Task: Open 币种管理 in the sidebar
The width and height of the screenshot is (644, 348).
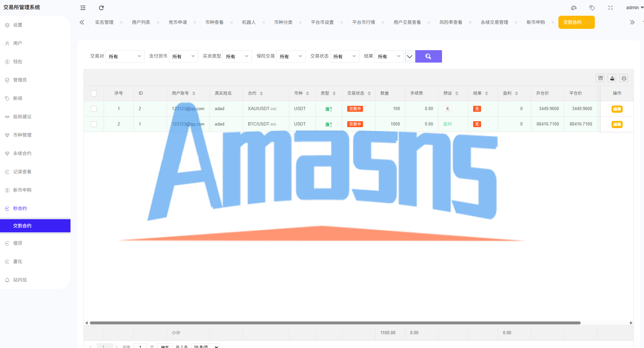Action: [22, 135]
